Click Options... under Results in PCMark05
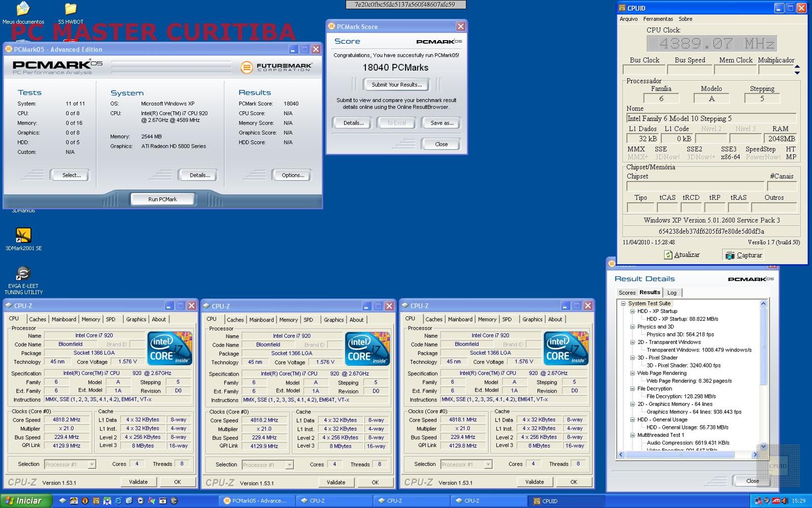Image resolution: width=812 pixels, height=508 pixels. click(x=293, y=175)
